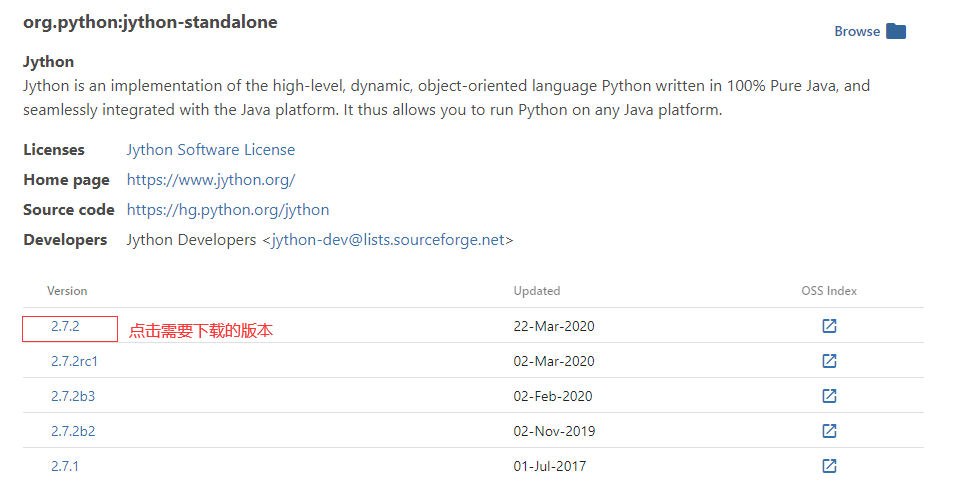The width and height of the screenshot is (962, 492).
Task: Click the org.python:jython-standalone heading
Action: [x=150, y=22]
